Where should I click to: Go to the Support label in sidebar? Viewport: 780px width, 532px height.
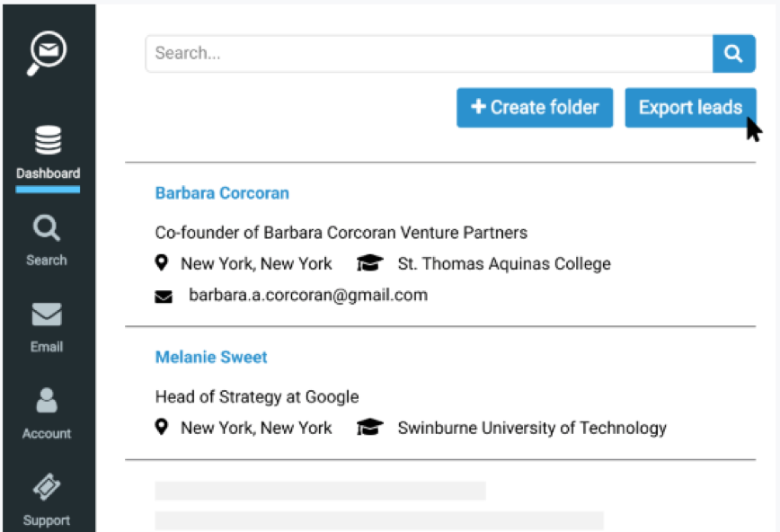[47, 520]
